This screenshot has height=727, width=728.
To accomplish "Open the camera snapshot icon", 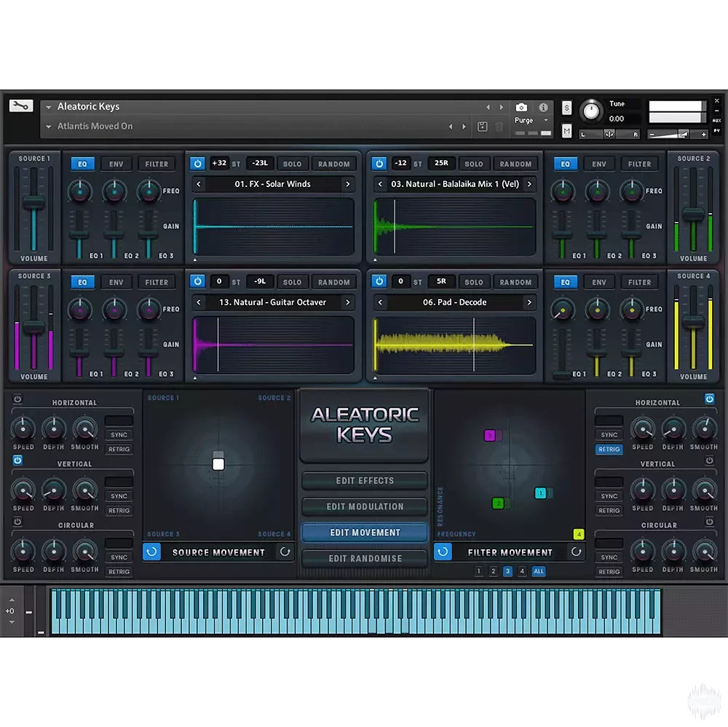I will click(521, 107).
